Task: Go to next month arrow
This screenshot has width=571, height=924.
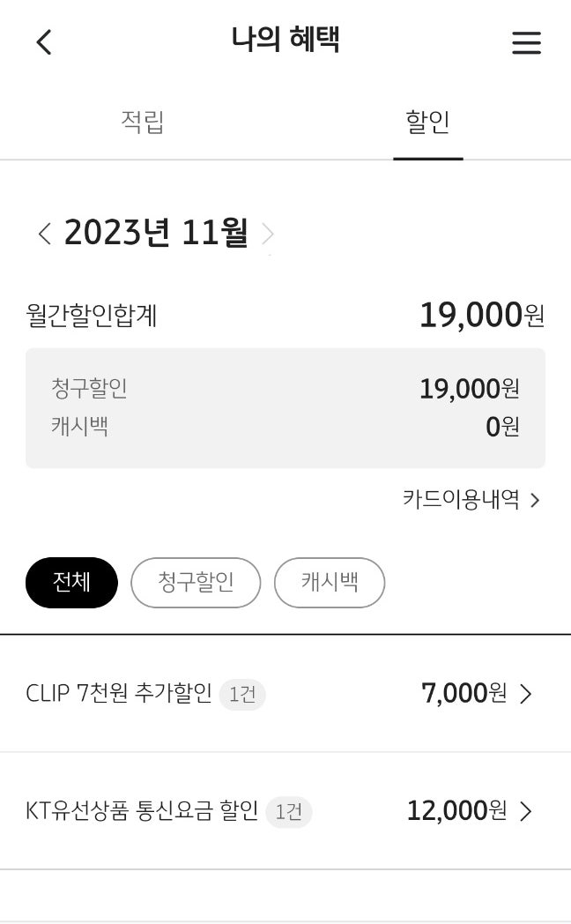Action: click(268, 234)
